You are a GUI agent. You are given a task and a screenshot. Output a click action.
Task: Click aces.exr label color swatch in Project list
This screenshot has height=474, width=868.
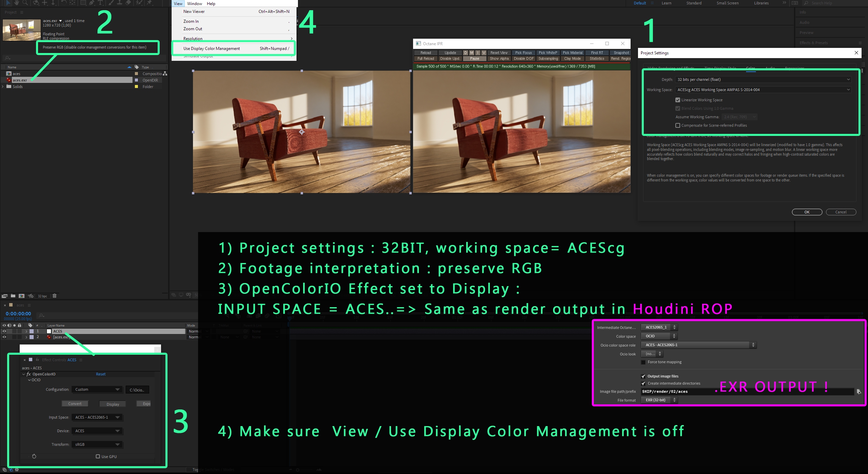pos(136,80)
